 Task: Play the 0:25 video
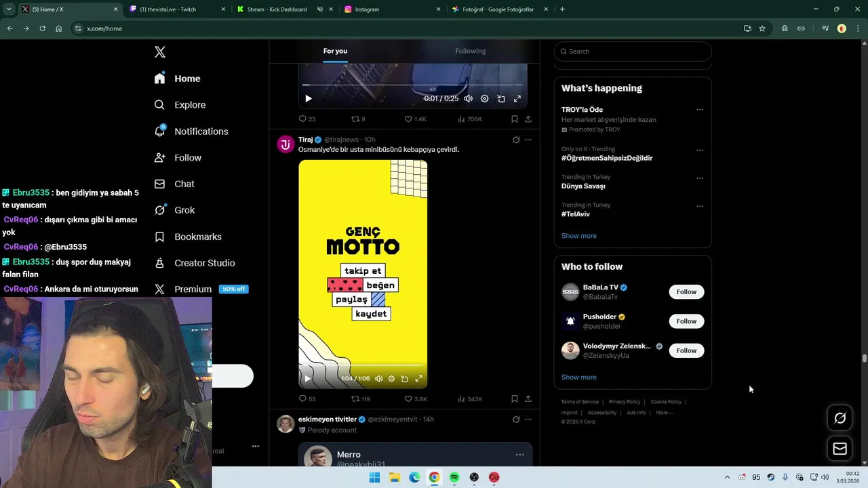(308, 98)
